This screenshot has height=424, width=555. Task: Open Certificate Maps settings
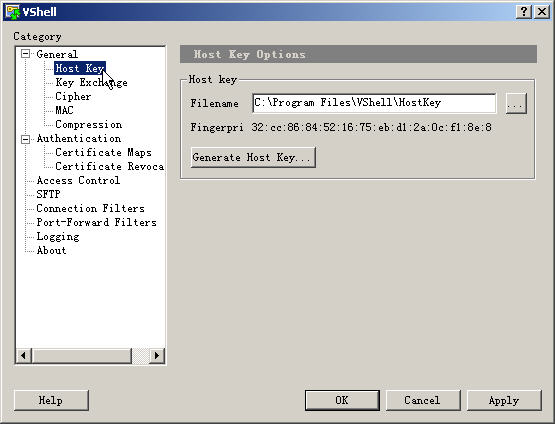click(103, 153)
